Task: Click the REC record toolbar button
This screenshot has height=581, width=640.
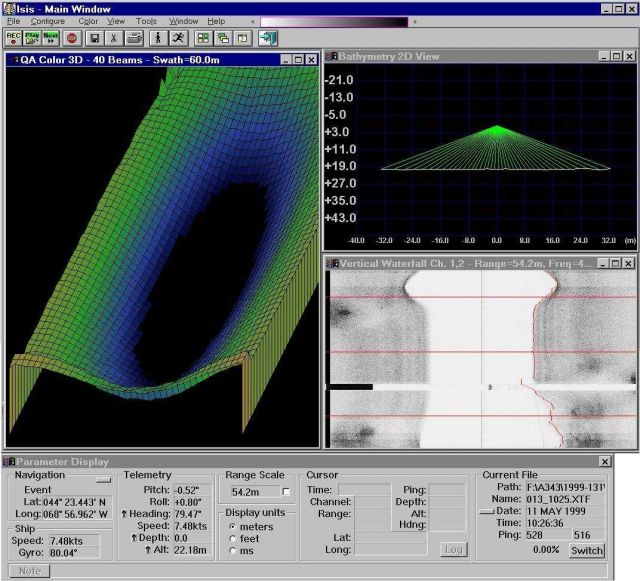Action: pyautogui.click(x=13, y=38)
